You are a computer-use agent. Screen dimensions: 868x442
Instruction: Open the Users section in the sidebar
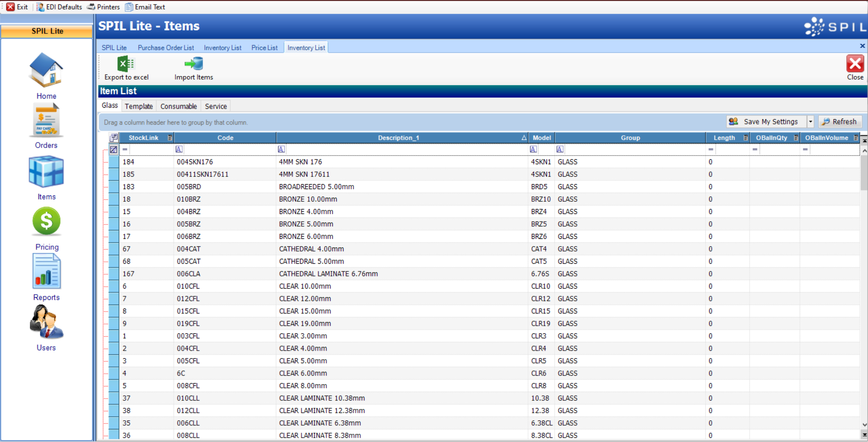tap(46, 328)
